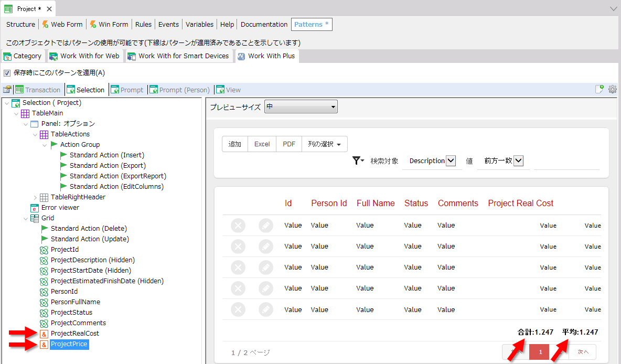The image size is (621, 364).
Task: Select the Work With for Web pattern tab
Action: click(85, 56)
